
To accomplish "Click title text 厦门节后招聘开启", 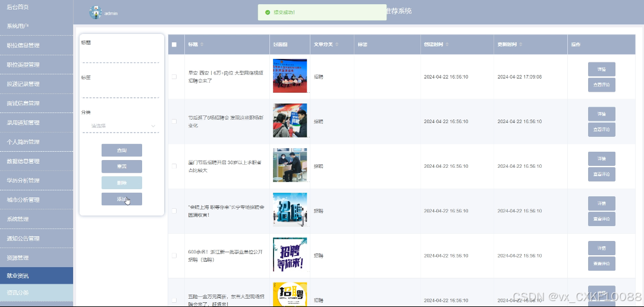I will tap(225, 166).
